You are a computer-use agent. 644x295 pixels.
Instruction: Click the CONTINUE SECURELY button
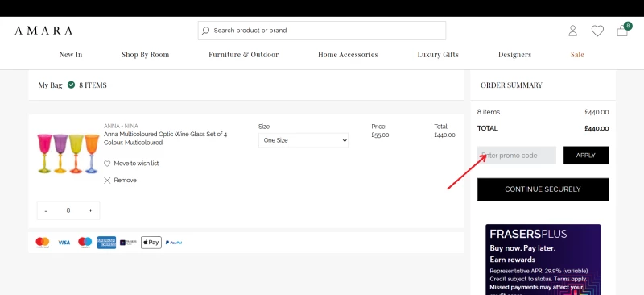pyautogui.click(x=543, y=189)
